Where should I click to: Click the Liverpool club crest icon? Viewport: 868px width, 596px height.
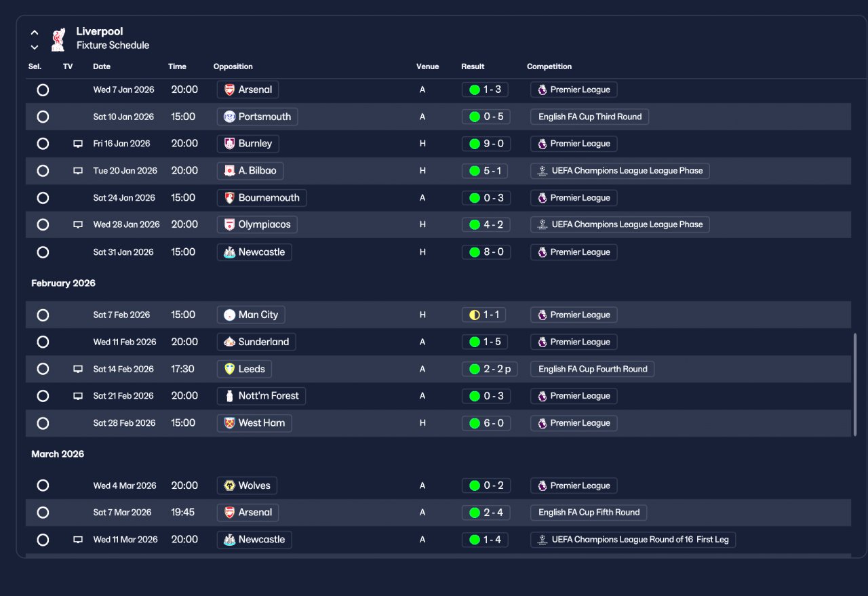pyautogui.click(x=58, y=39)
